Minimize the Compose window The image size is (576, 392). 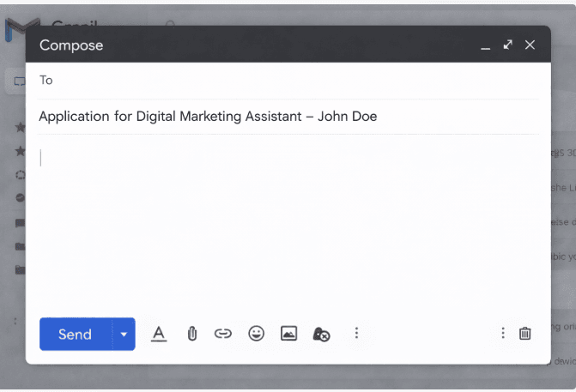[x=486, y=45]
